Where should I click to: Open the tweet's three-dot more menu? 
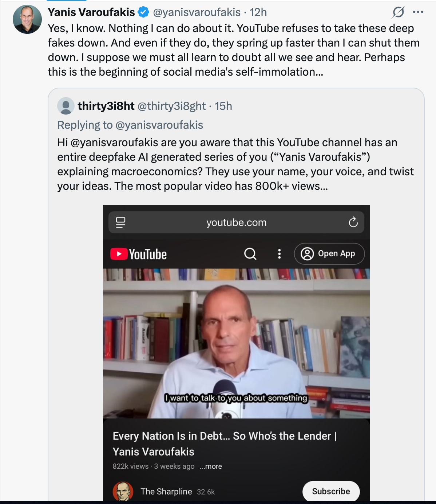[x=418, y=12]
